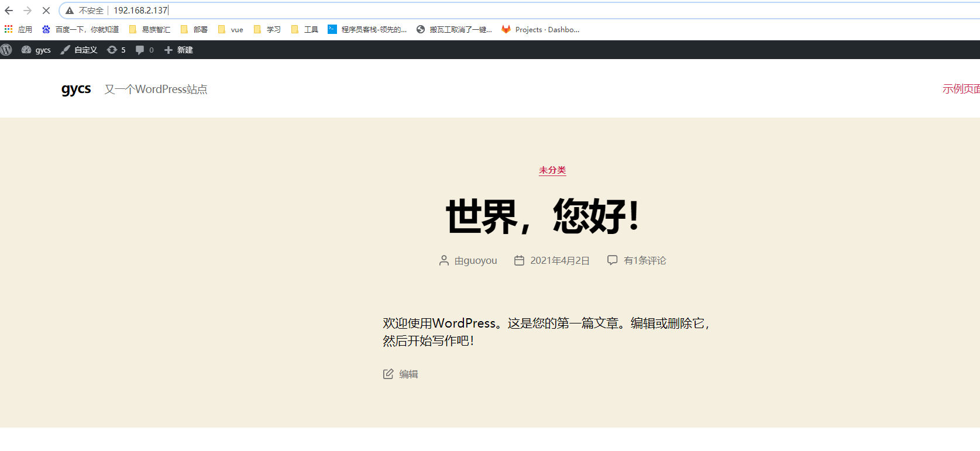Click the gycs site title
This screenshot has width=980, height=451.
point(76,89)
